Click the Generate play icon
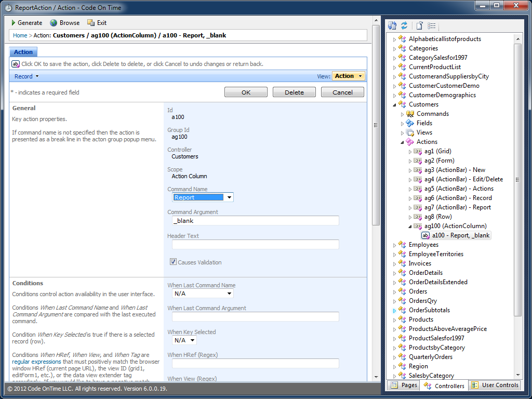 (13, 23)
